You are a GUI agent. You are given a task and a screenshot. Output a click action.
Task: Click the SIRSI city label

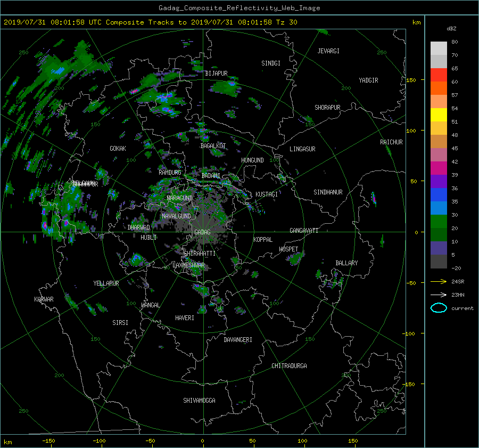(x=120, y=323)
